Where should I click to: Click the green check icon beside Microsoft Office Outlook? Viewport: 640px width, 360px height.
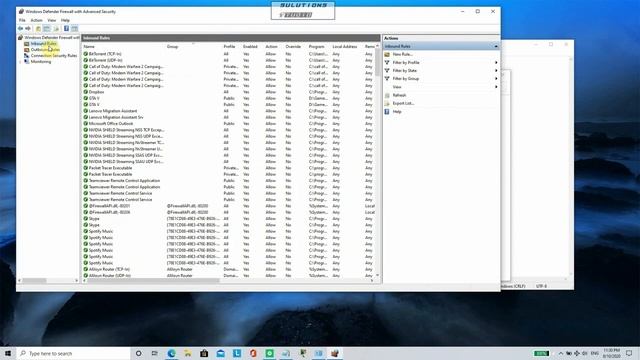[86, 123]
